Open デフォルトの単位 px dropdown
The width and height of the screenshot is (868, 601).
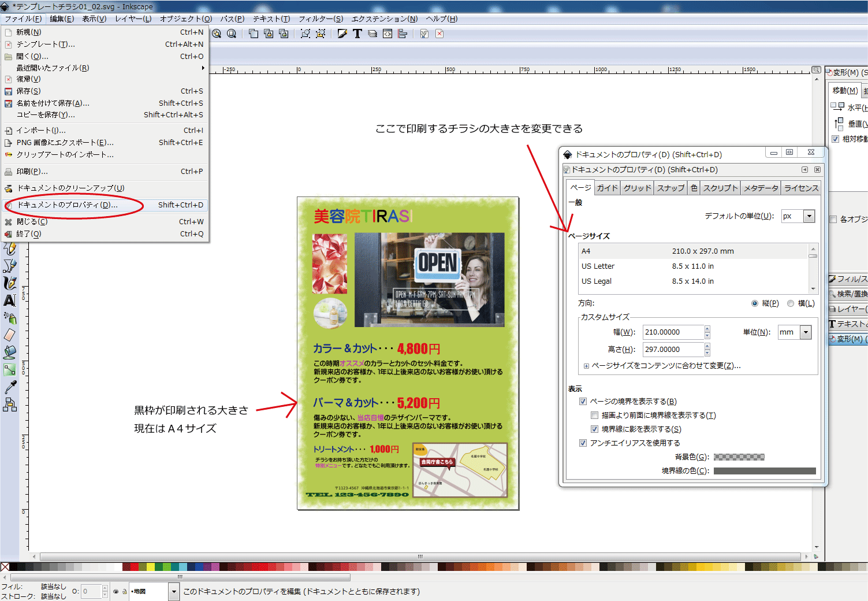point(809,216)
